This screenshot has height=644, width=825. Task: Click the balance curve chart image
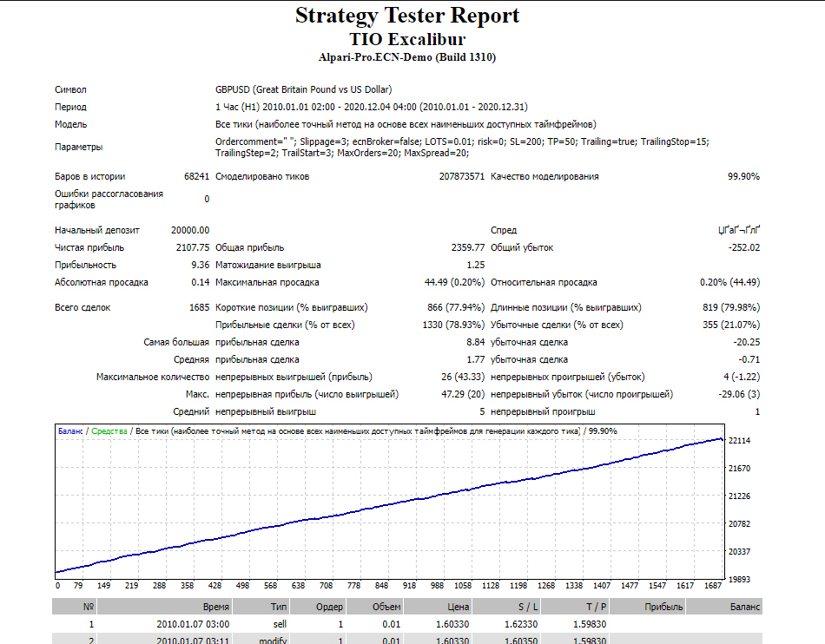[x=390, y=501]
